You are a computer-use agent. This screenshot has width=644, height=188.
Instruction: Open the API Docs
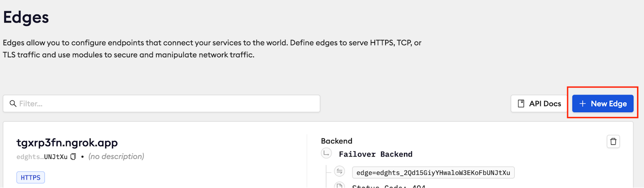coord(539,104)
